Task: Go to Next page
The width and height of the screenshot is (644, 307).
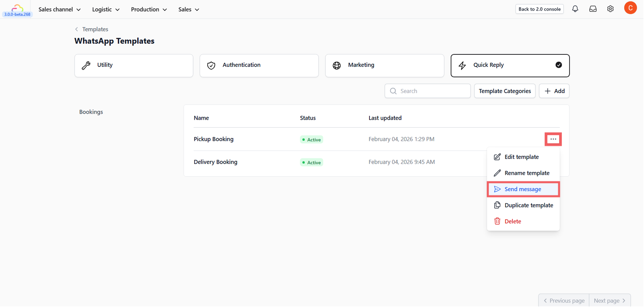Action: [610, 301]
